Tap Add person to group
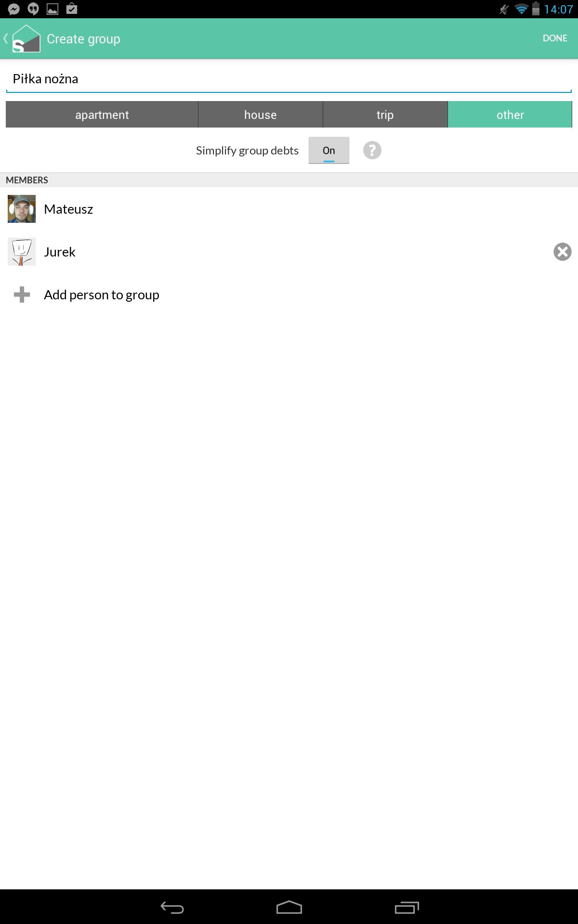Viewport: 578px width, 924px height. tap(102, 295)
